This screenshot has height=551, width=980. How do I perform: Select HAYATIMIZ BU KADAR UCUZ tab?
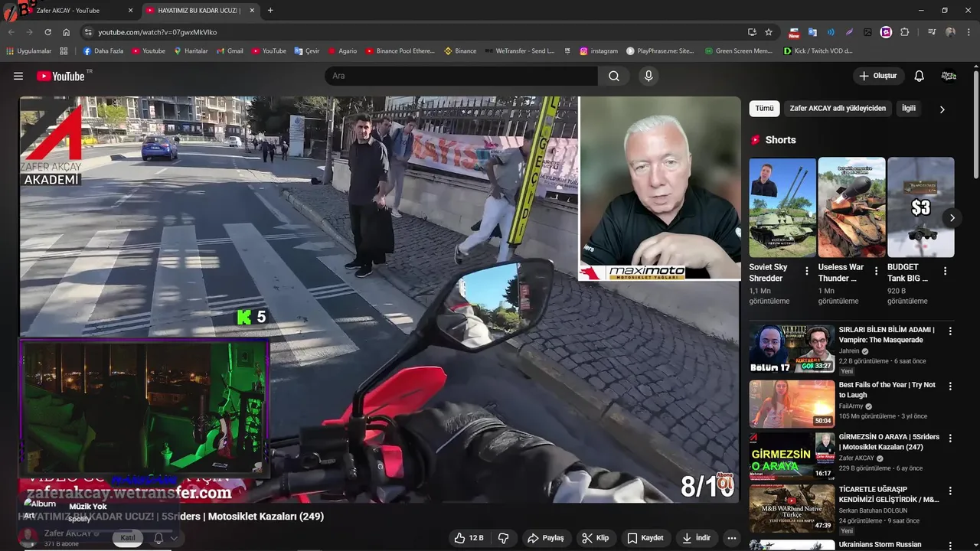coord(199,11)
